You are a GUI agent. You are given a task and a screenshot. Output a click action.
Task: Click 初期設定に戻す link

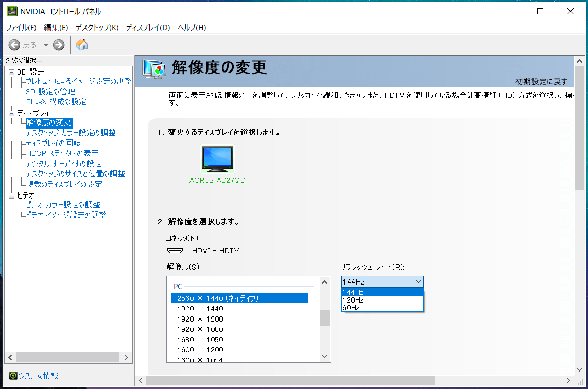coord(541,82)
